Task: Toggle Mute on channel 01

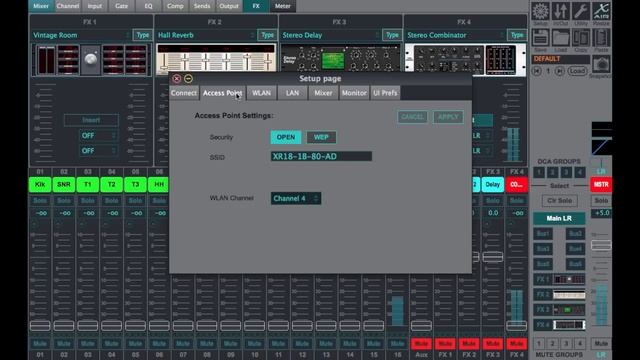Action: 40,344
